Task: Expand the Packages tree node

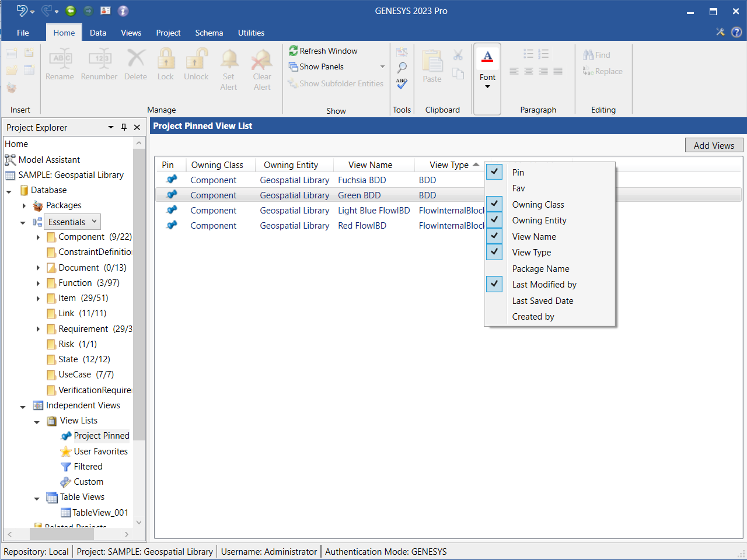Action: pyautogui.click(x=24, y=206)
